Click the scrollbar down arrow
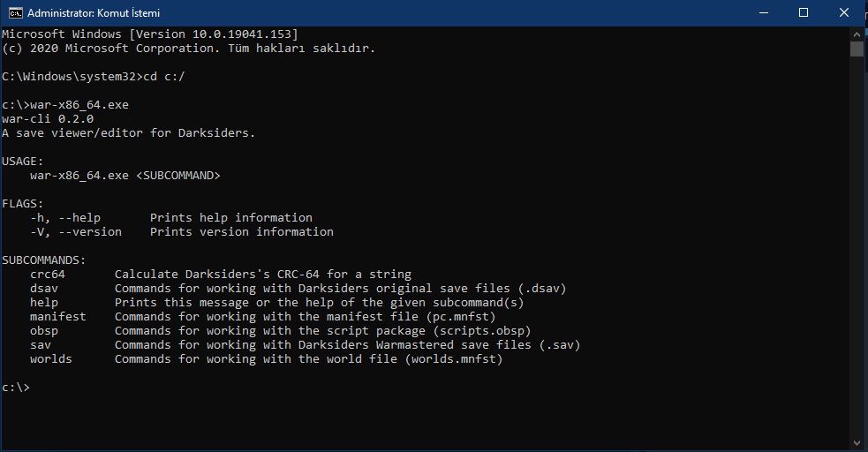This screenshot has height=452, width=868. [857, 443]
